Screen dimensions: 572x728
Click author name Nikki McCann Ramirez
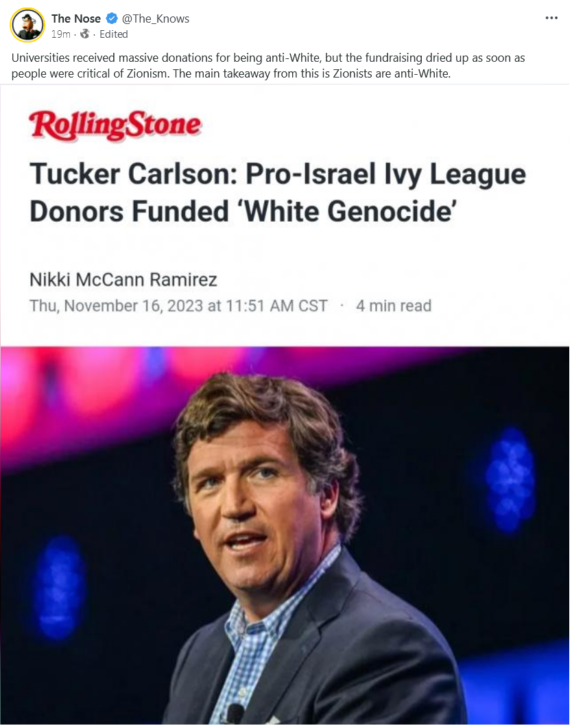123,279
